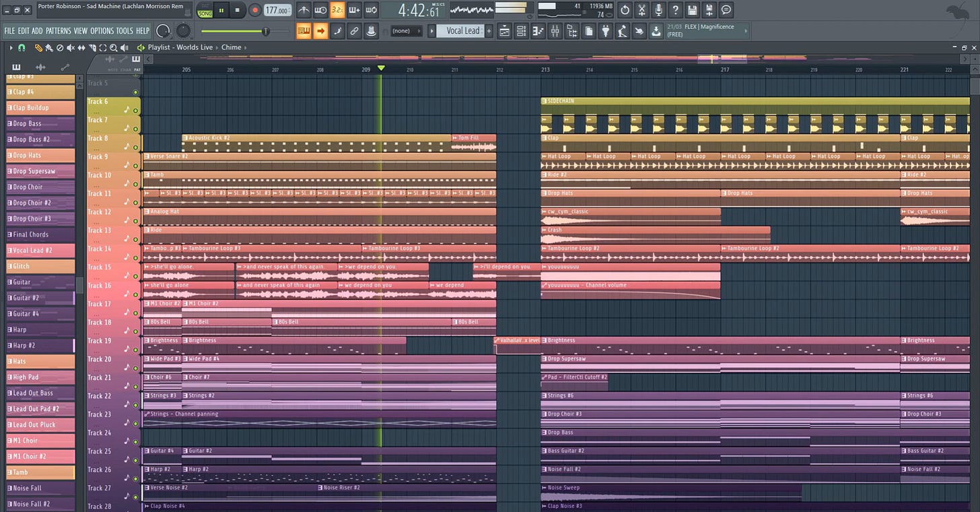Toggle the orange typing keyboard button

point(304,31)
